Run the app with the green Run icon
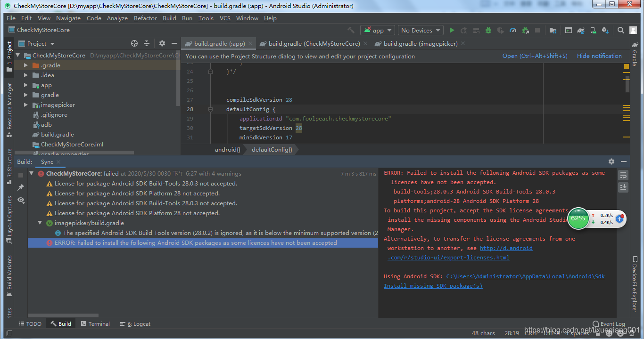644x339 pixels. tap(452, 30)
